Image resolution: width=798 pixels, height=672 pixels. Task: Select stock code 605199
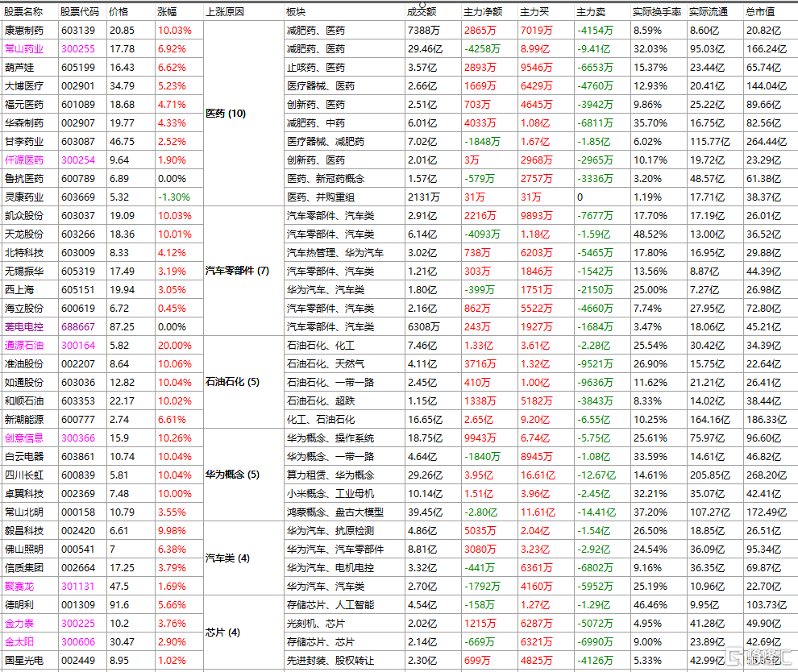pyautogui.click(x=78, y=68)
